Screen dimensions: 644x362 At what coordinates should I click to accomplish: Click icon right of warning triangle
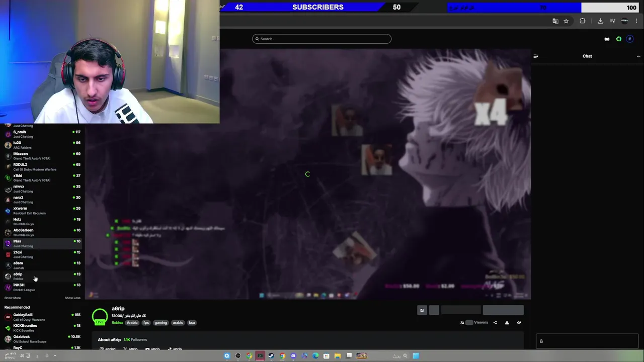pos(519,323)
